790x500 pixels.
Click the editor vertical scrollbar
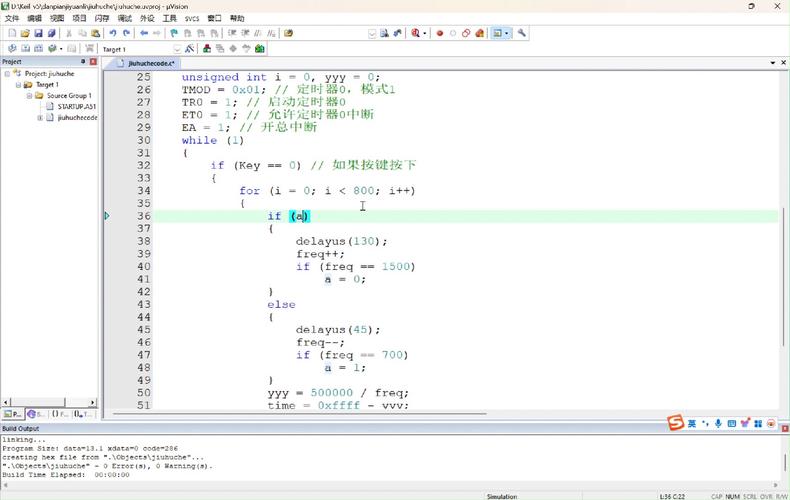(x=783, y=277)
